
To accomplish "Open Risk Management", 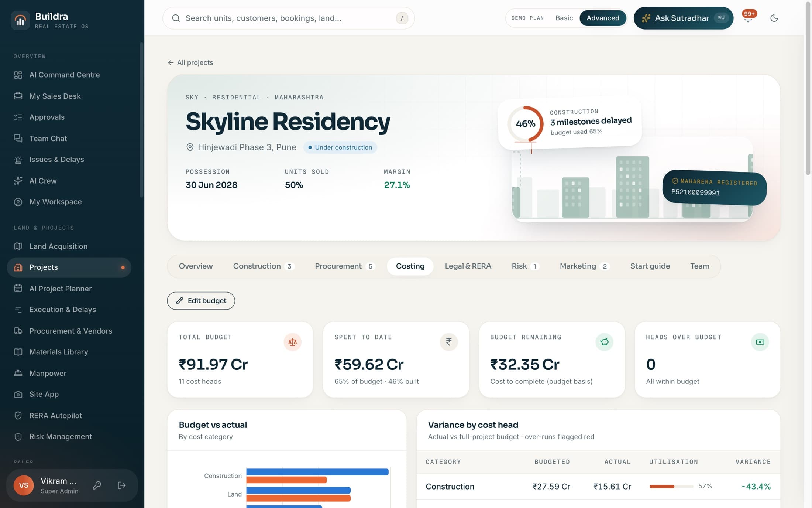I will (69, 437).
